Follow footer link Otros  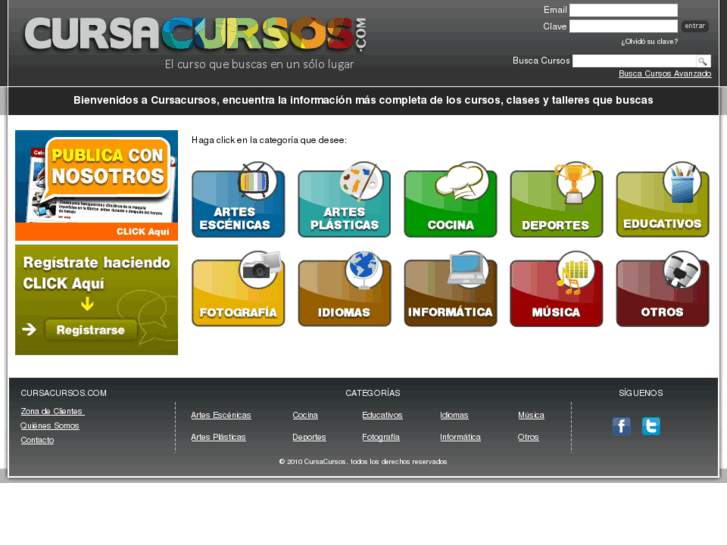tap(528, 437)
